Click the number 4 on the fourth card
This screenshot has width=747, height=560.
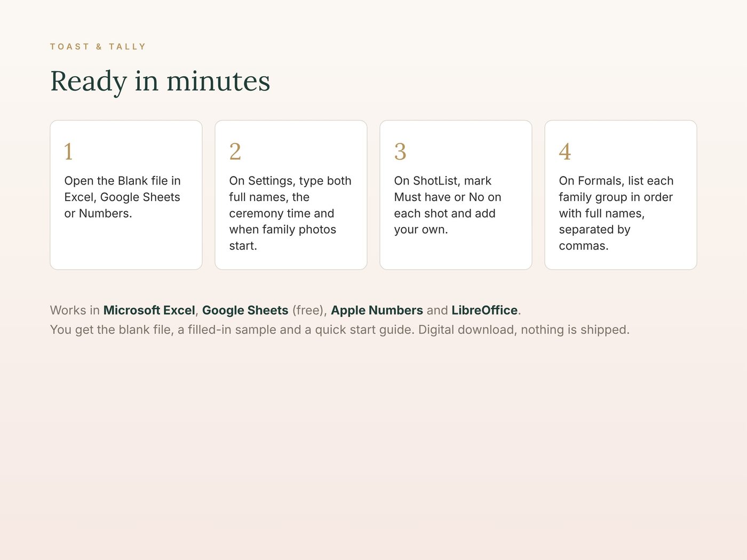point(565,151)
